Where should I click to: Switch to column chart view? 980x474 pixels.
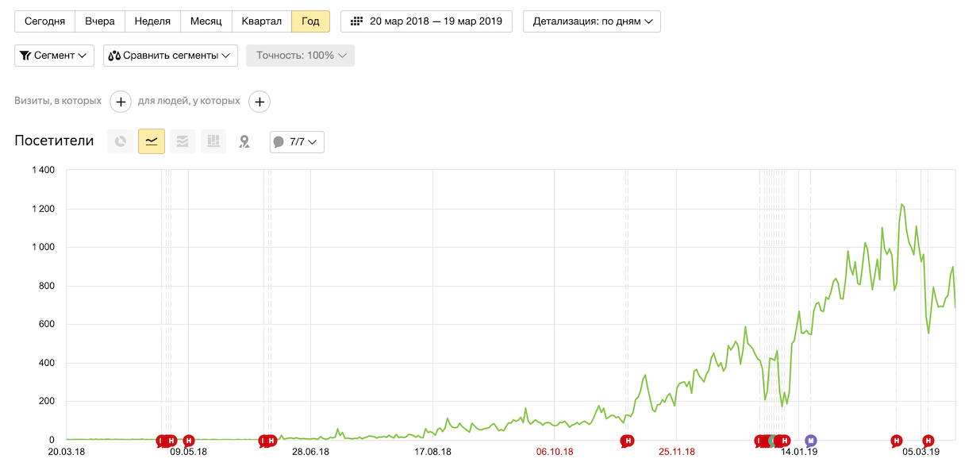(x=213, y=141)
